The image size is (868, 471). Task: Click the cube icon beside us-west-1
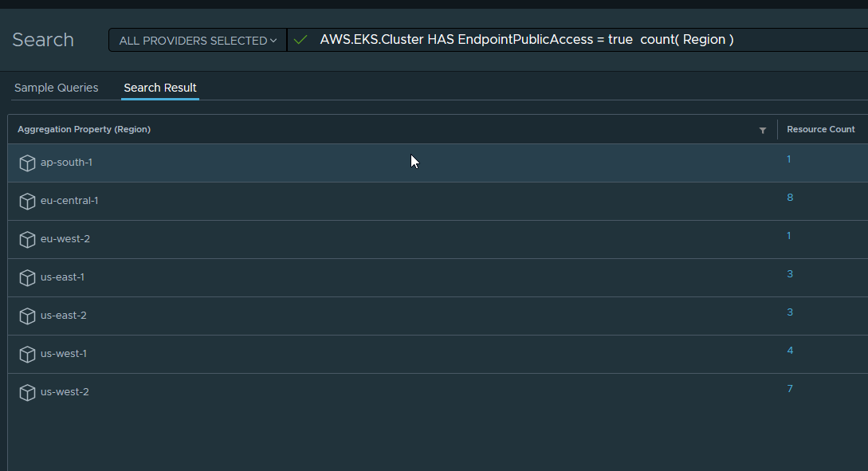(x=28, y=355)
